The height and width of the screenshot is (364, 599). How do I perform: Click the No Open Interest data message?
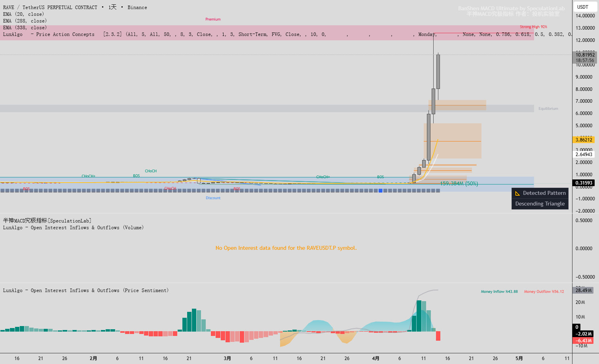click(x=286, y=248)
